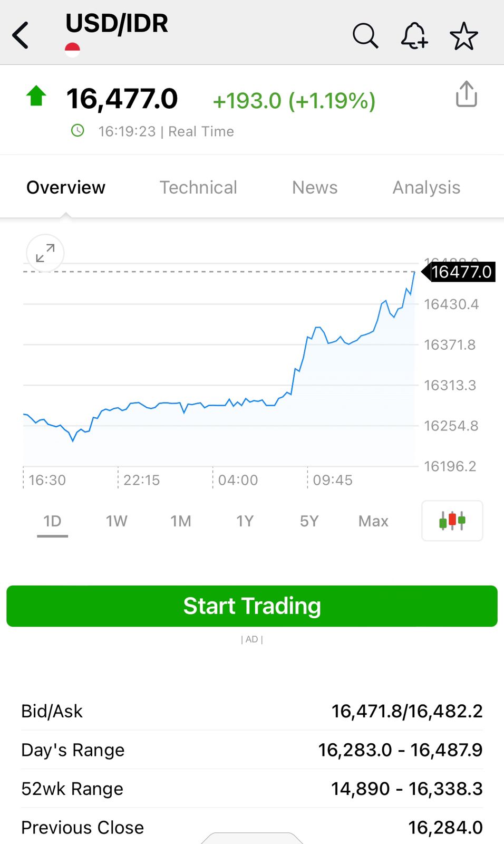The image size is (504, 844).
Task: Open the Analysis tab
Action: pos(427,187)
